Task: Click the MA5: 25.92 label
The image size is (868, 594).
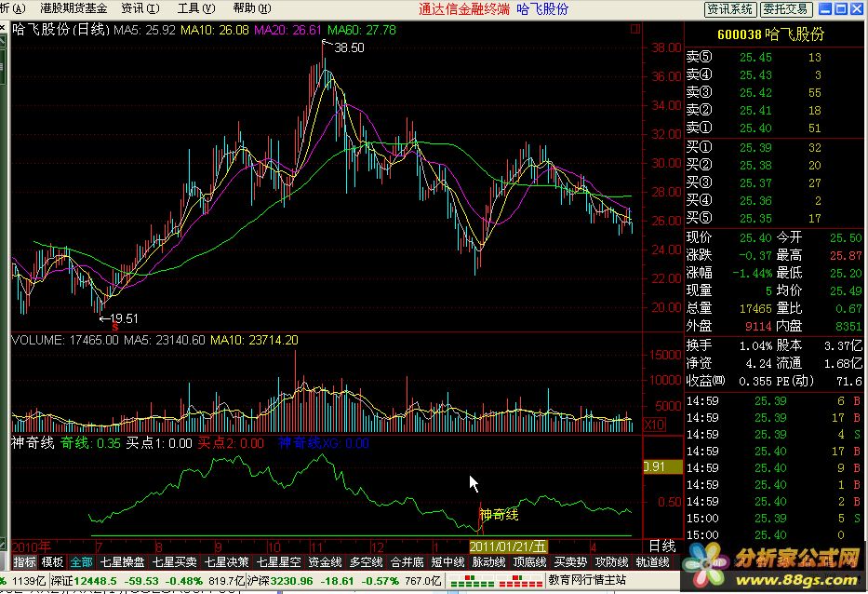Action: [x=144, y=30]
